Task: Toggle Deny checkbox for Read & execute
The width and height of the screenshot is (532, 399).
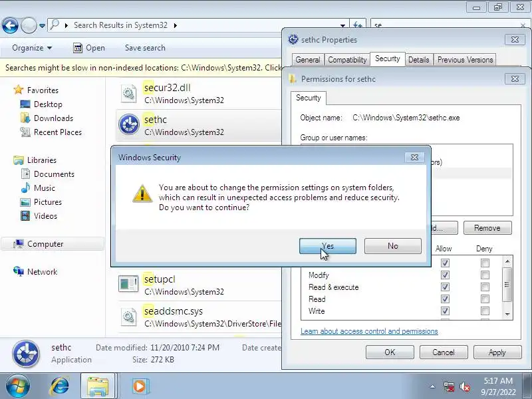Action: [x=485, y=287]
